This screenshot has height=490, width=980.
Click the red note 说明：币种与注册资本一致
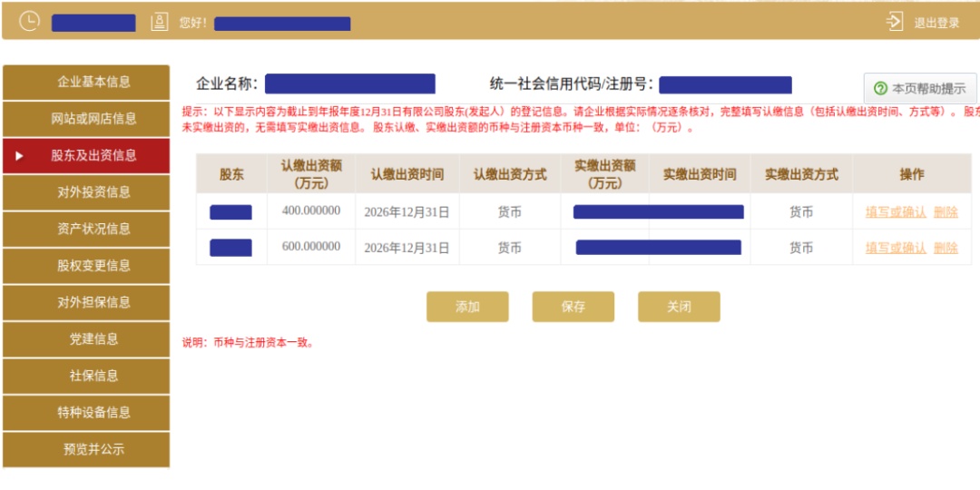(248, 342)
